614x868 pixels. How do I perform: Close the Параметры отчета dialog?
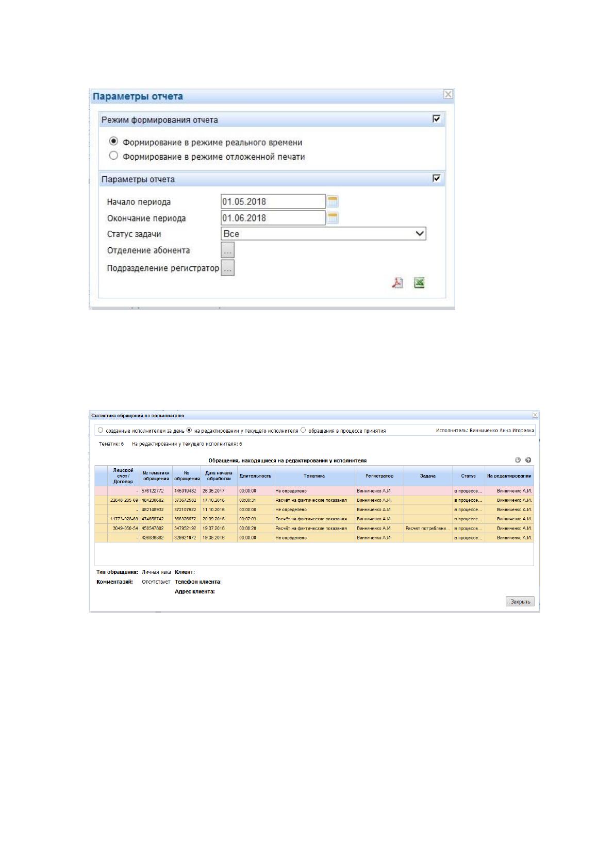[448, 94]
